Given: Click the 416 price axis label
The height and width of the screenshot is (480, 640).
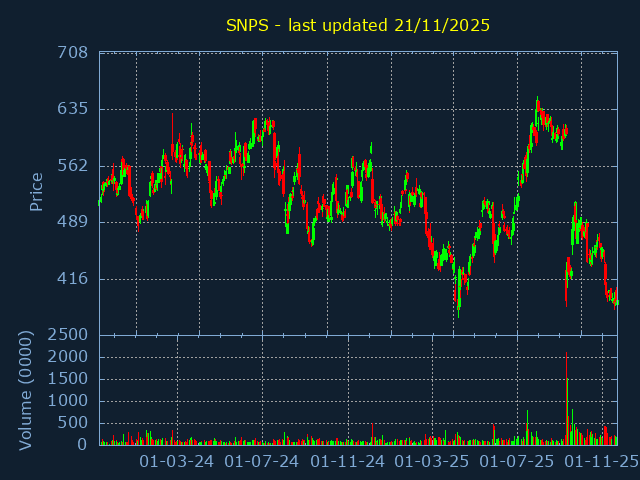Looking at the screenshot, I should [71, 279].
